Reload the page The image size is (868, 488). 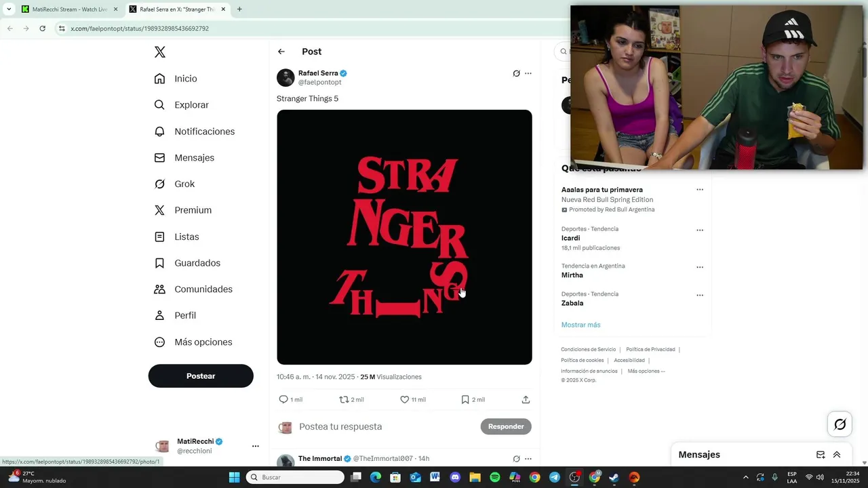43,28
